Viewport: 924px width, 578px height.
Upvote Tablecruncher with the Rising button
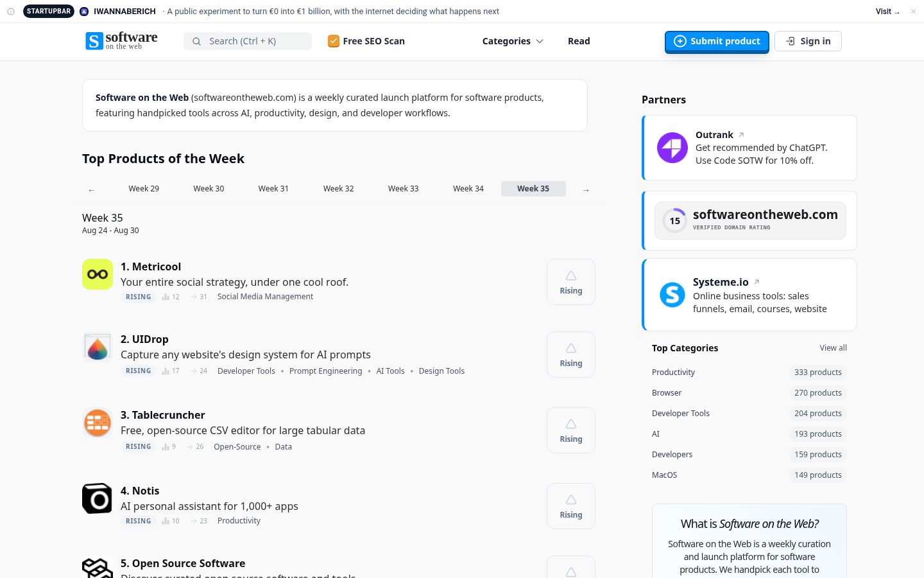[571, 430]
